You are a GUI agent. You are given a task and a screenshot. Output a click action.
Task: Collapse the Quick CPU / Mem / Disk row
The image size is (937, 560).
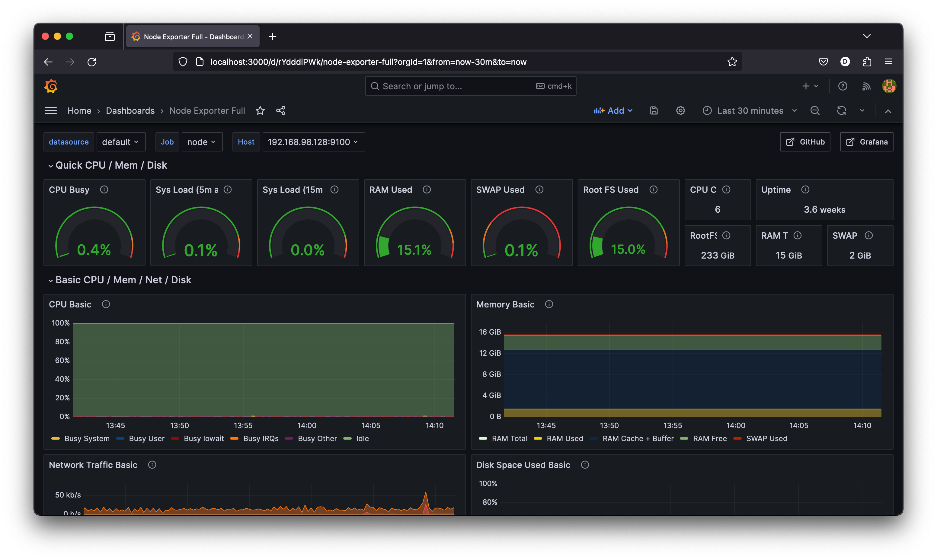pos(111,165)
